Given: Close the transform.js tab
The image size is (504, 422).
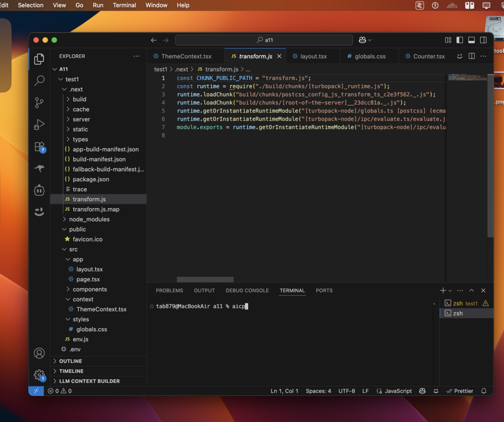Looking at the screenshot, I should pos(279,56).
